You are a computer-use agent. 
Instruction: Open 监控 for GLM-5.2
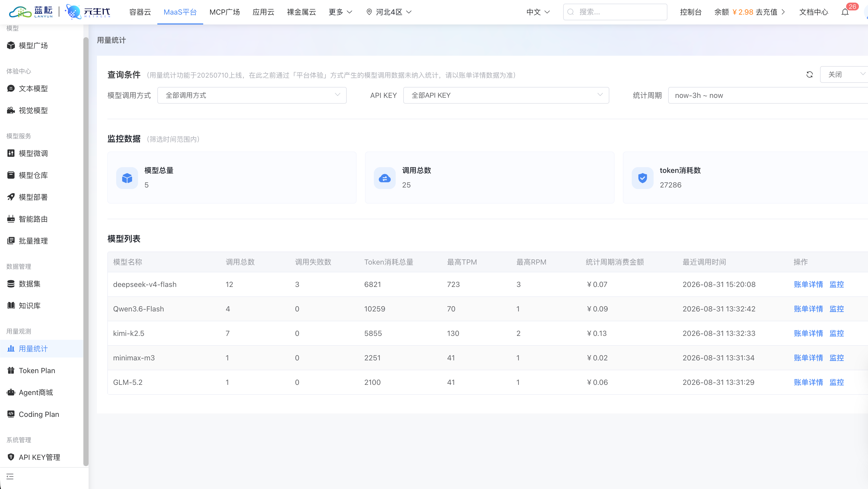pyautogui.click(x=836, y=382)
